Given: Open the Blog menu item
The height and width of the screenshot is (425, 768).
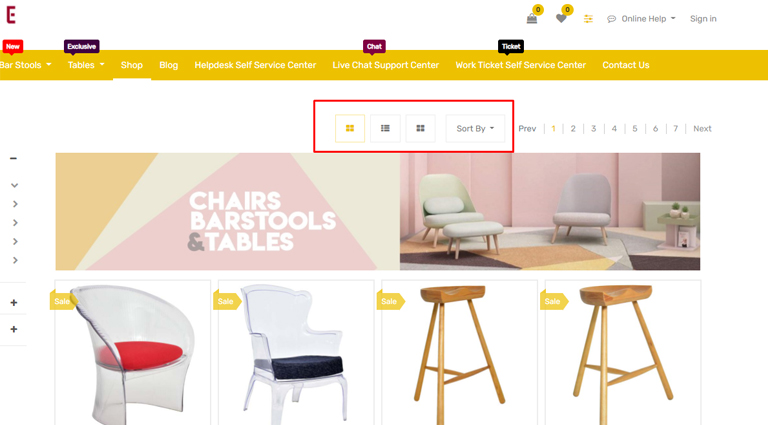Looking at the screenshot, I should click(x=168, y=65).
